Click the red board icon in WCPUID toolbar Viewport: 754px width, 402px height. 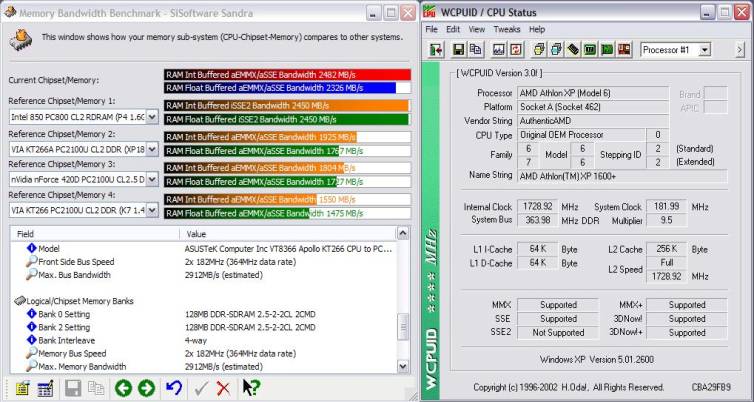point(624,50)
